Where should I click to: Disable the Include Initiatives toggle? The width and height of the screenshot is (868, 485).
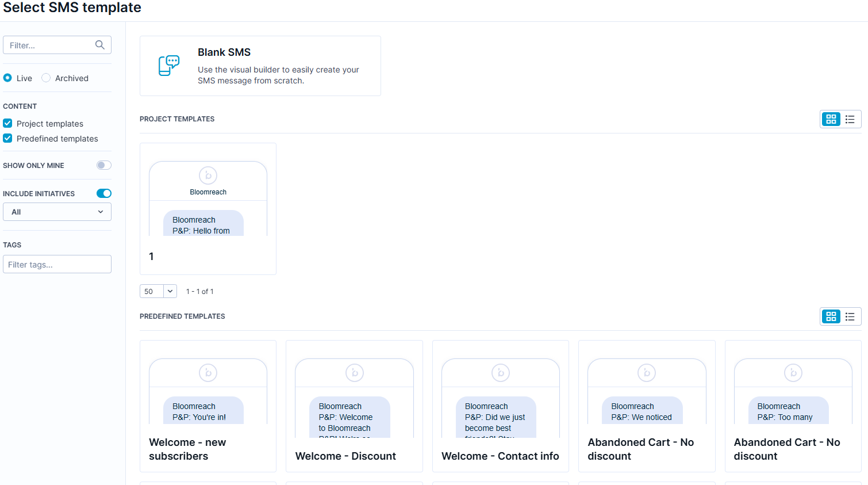tap(104, 193)
